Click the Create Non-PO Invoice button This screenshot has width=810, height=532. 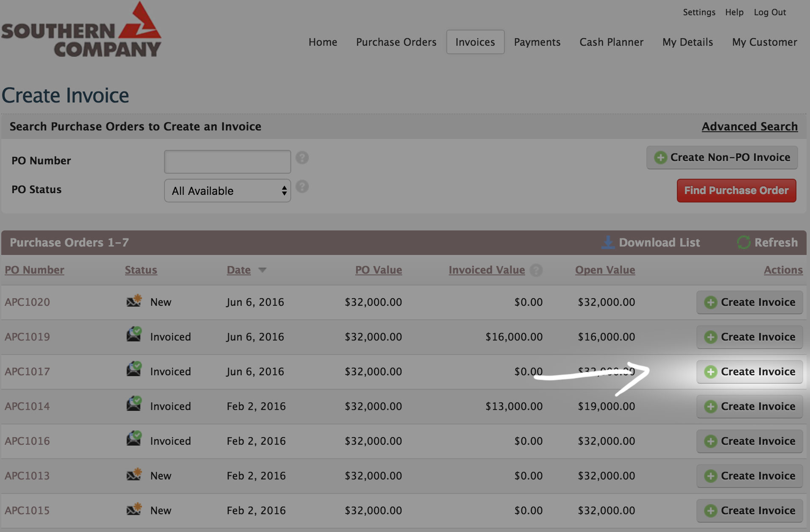722,158
